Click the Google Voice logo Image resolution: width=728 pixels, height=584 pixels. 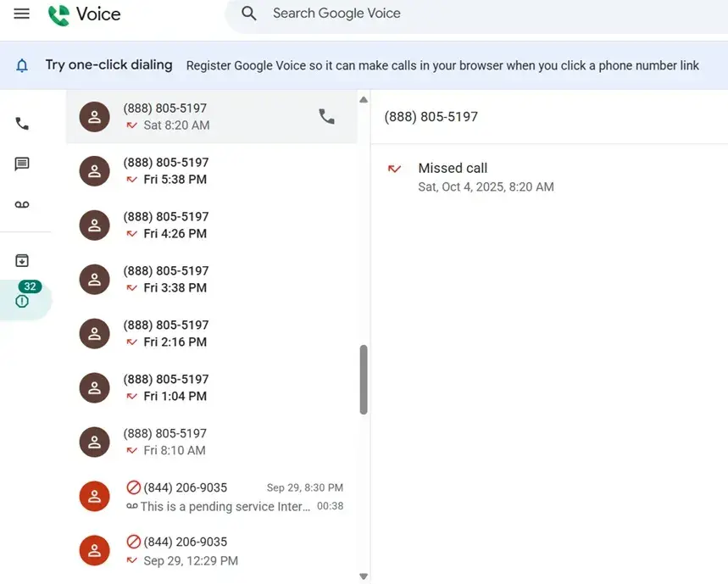click(x=84, y=14)
